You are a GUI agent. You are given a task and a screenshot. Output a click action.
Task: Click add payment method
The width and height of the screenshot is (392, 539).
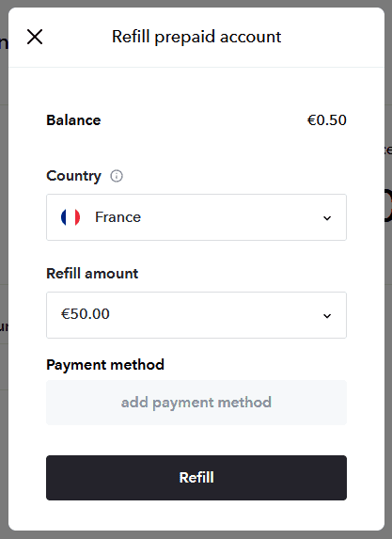click(196, 403)
